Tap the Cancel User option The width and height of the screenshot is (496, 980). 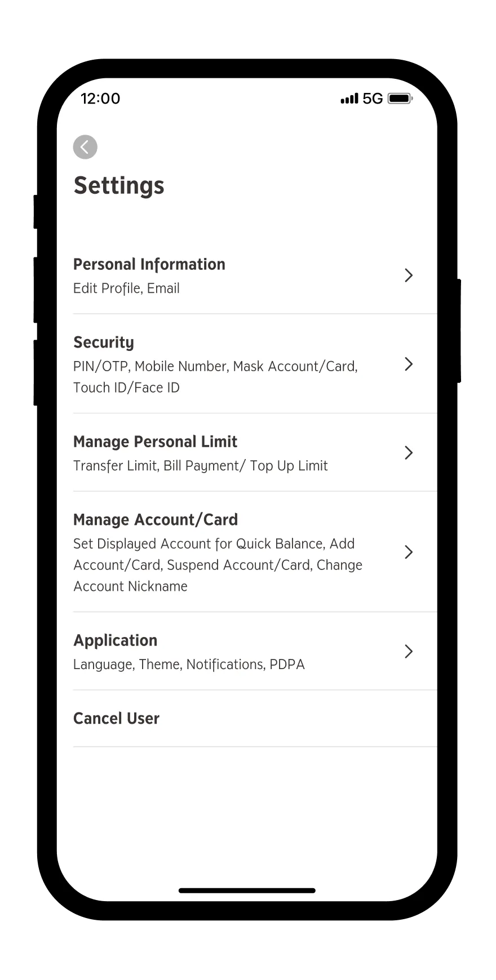point(117,719)
